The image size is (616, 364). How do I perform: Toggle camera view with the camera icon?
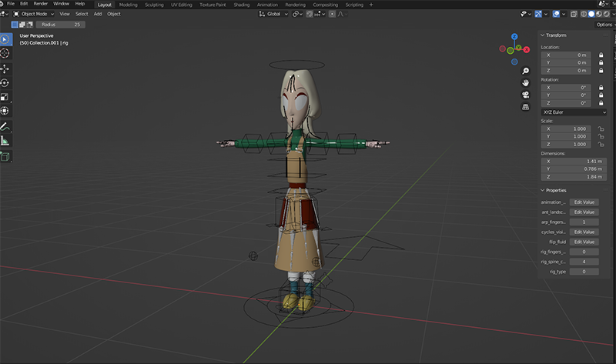coord(525,95)
